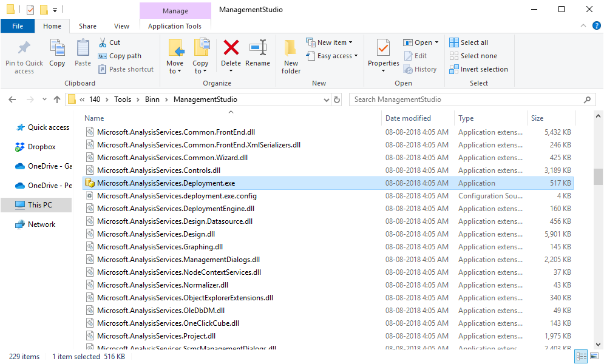Click search magnifier icon
Viewport: 604px width, 364px height.
click(x=587, y=99)
